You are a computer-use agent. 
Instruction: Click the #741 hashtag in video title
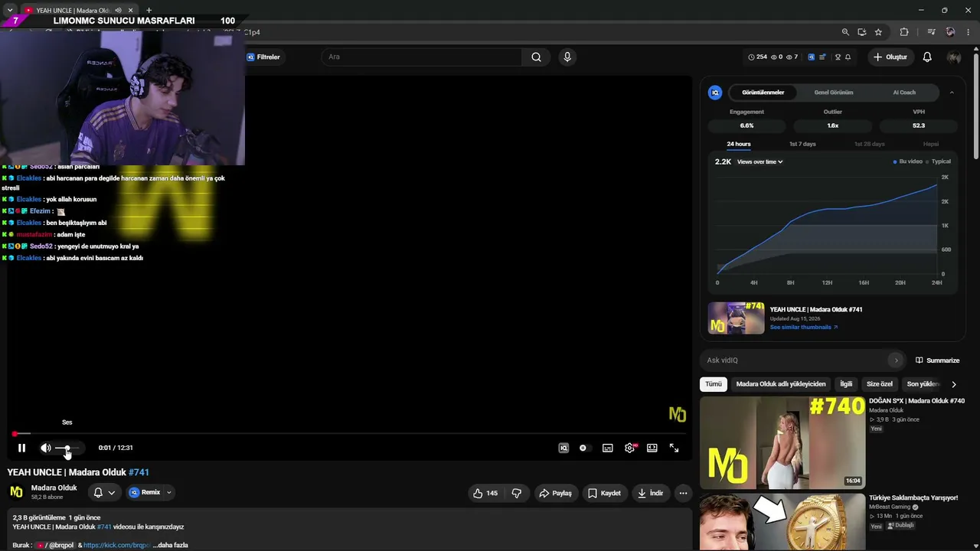point(139,472)
